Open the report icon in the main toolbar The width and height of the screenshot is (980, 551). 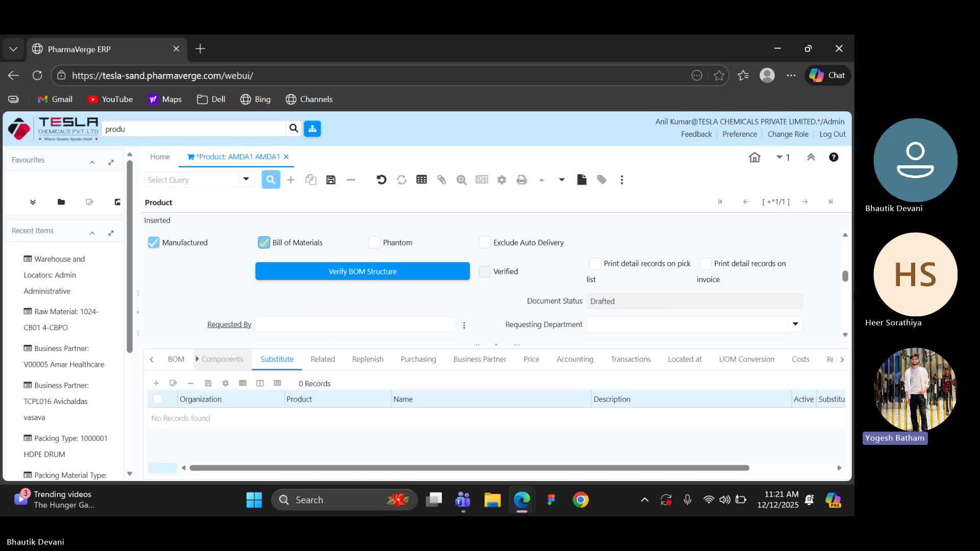point(481,180)
